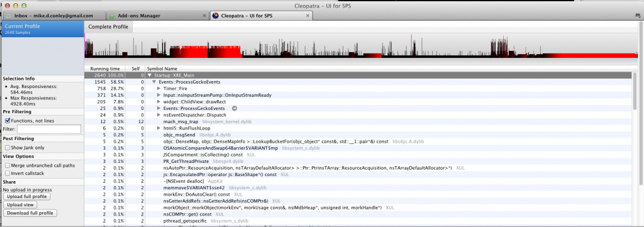The height and width of the screenshot is (227, 644).
Task: Select the memmove$VARIANT$sse42 row
Action: (358, 187)
